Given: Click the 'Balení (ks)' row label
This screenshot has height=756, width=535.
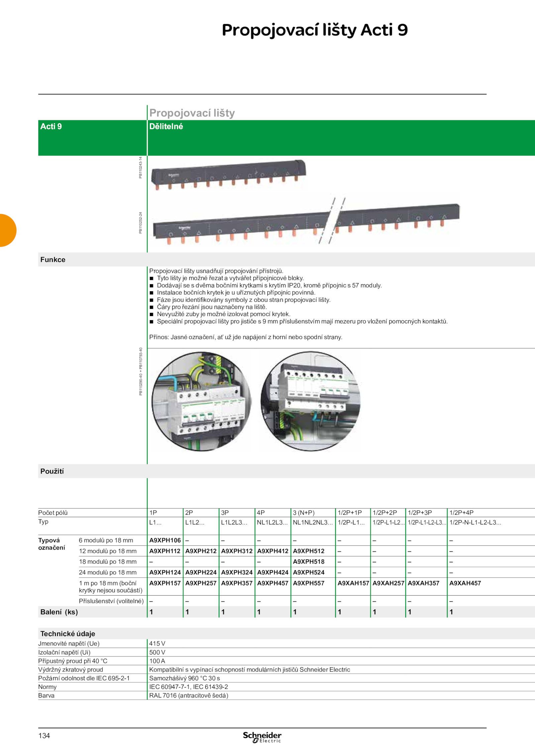Looking at the screenshot, I should 59,612.
